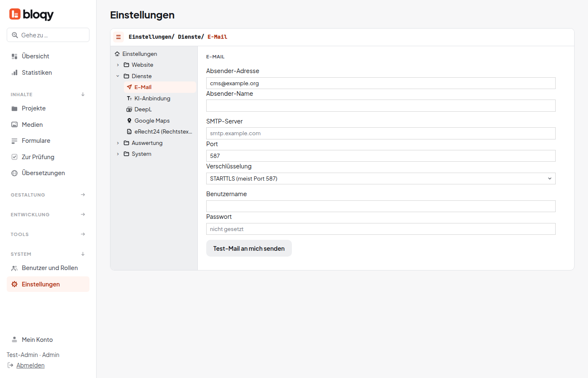Click the Mein Konto user icon

point(14,340)
